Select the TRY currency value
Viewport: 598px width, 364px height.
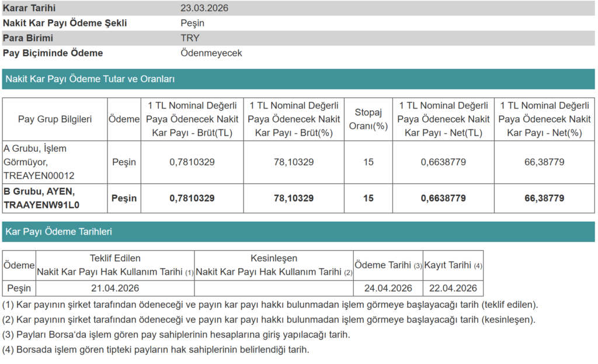click(190, 38)
